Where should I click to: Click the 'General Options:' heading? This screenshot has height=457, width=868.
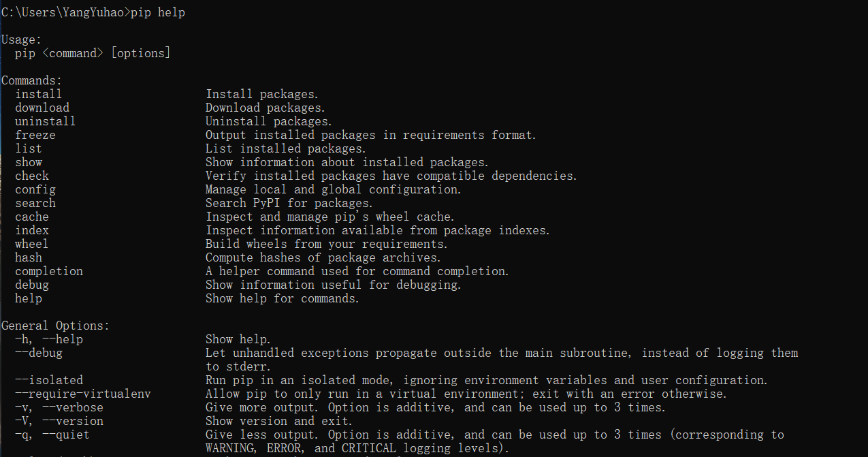coord(55,326)
